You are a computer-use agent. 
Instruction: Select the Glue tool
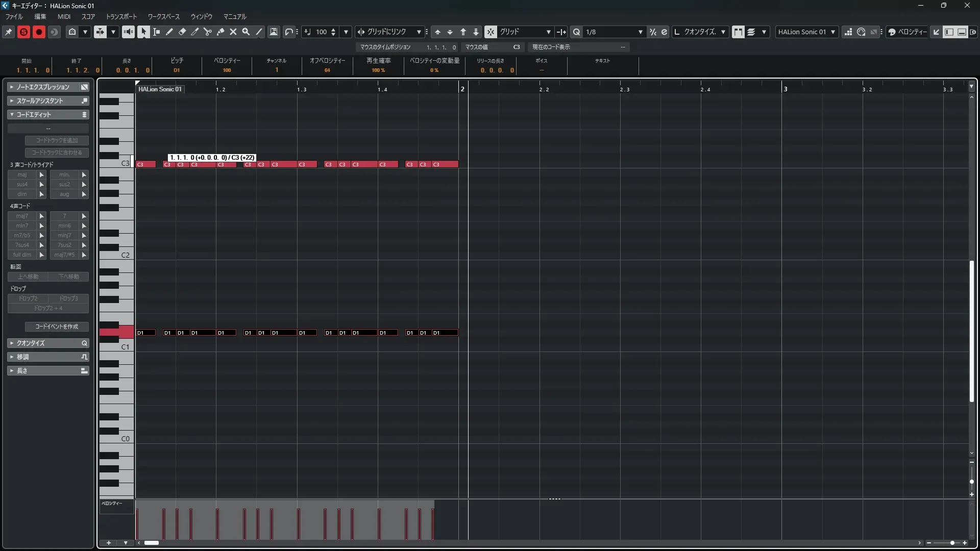(220, 32)
